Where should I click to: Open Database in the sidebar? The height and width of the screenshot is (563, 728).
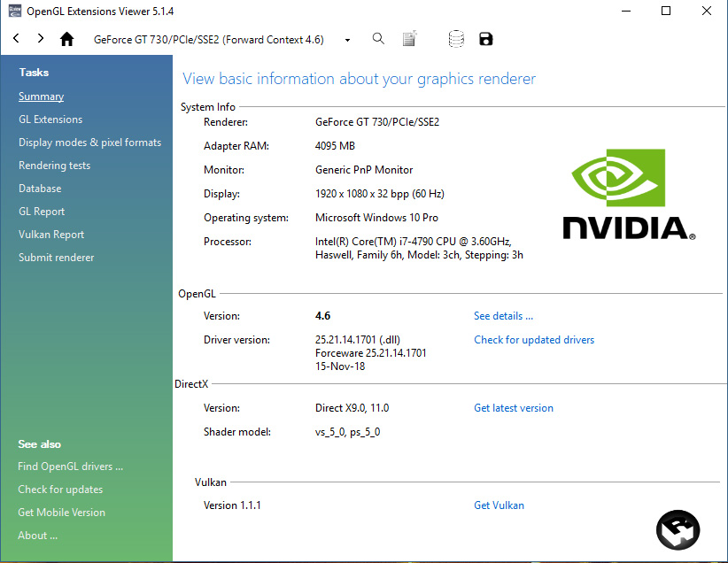pos(40,189)
